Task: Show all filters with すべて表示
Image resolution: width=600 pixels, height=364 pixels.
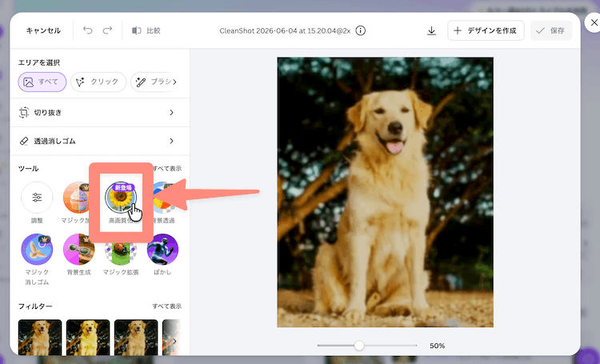Action: coord(167,306)
